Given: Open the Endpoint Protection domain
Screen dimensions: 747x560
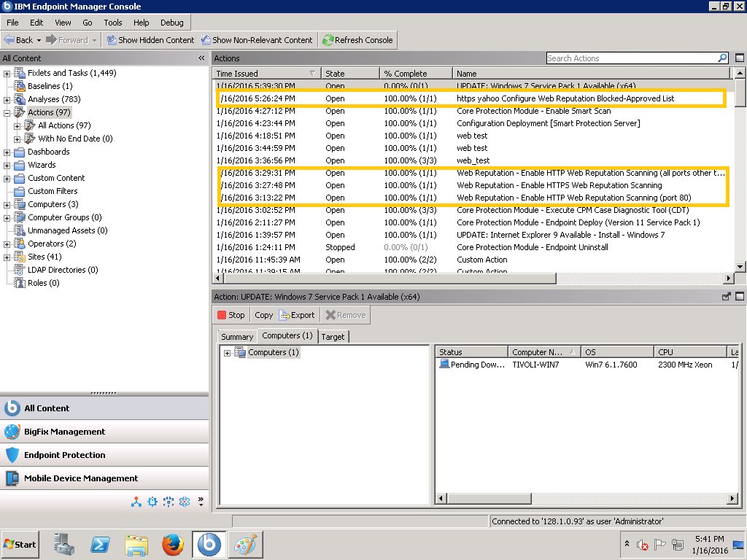Looking at the screenshot, I should 104,455.
